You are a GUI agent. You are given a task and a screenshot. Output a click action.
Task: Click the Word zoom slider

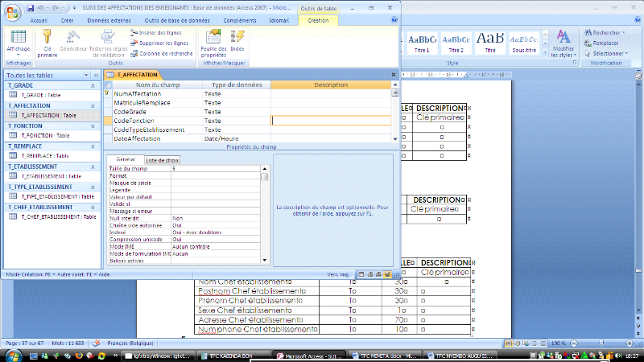click(x=602, y=343)
